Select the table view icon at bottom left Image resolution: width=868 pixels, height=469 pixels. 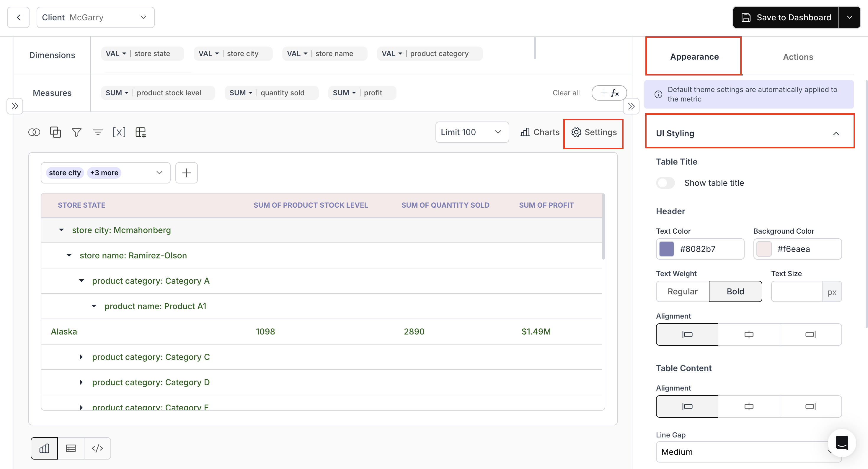[x=71, y=448]
